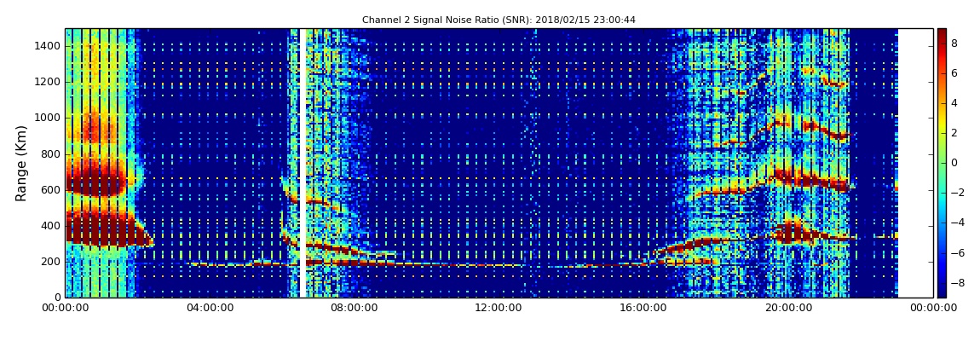
Task: Click the white data gap stripe near 06:30
Action: pyautogui.click(x=302, y=163)
